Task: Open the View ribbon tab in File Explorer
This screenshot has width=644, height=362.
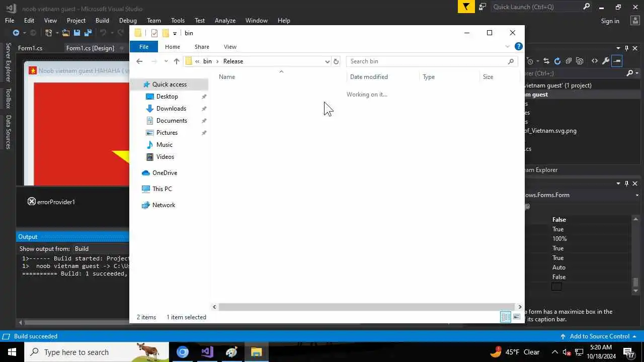Action: click(230, 46)
